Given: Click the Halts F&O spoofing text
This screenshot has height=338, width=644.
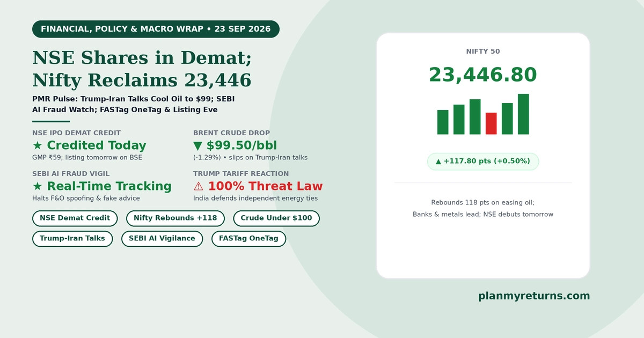Looking at the screenshot, I should click(86, 199).
